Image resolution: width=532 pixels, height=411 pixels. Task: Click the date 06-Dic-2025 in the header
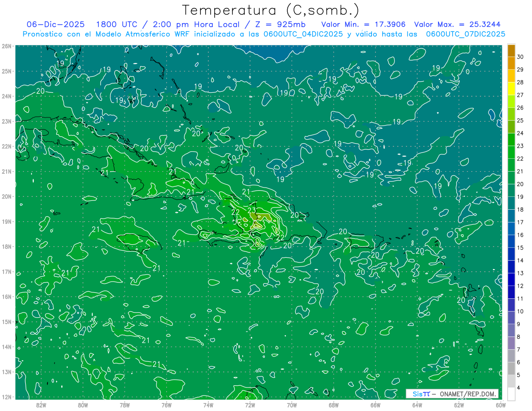[56, 24]
